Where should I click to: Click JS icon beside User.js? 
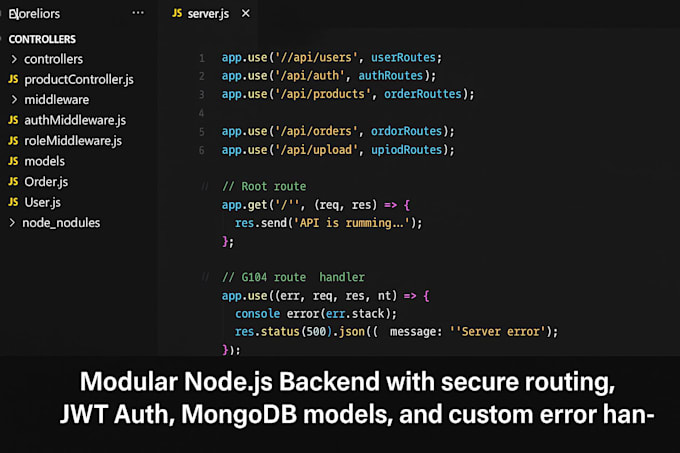pyautogui.click(x=13, y=202)
